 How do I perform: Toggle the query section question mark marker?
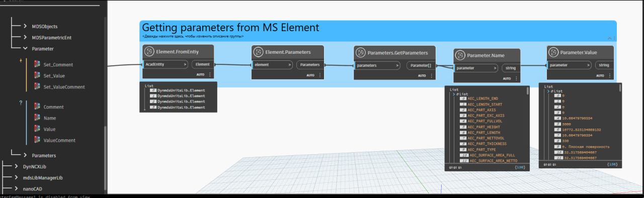pyautogui.click(x=21, y=103)
